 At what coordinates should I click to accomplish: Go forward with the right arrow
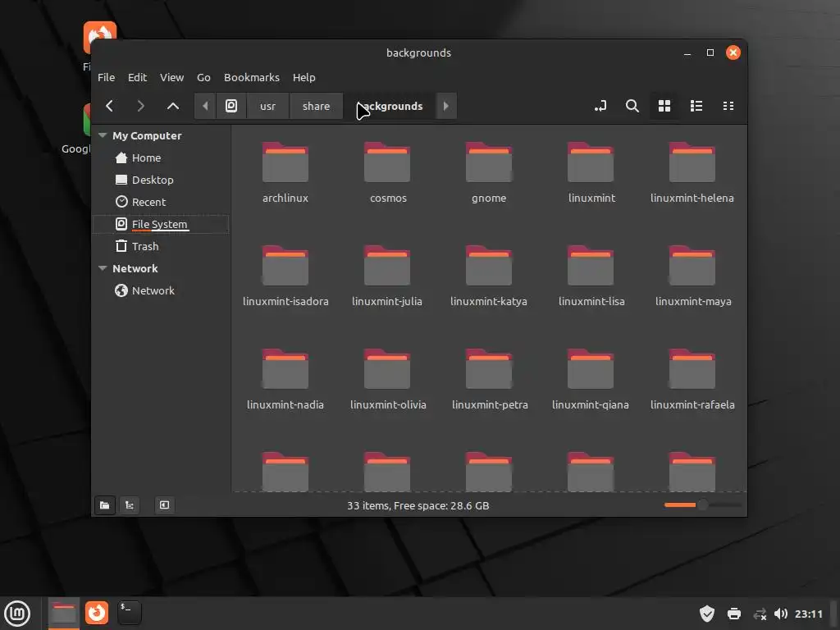pos(141,106)
